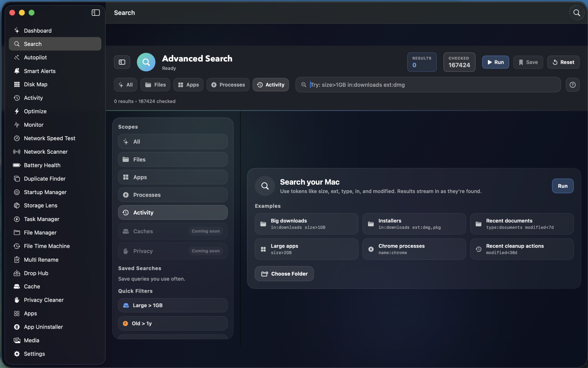588x368 pixels.
Task: Select the Activity scope in Scopes panel
Action: point(173,213)
